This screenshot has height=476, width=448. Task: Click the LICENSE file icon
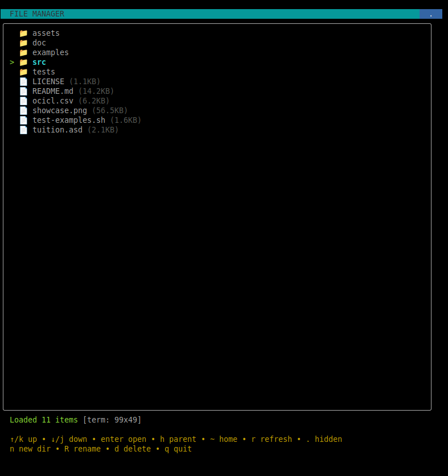point(23,82)
